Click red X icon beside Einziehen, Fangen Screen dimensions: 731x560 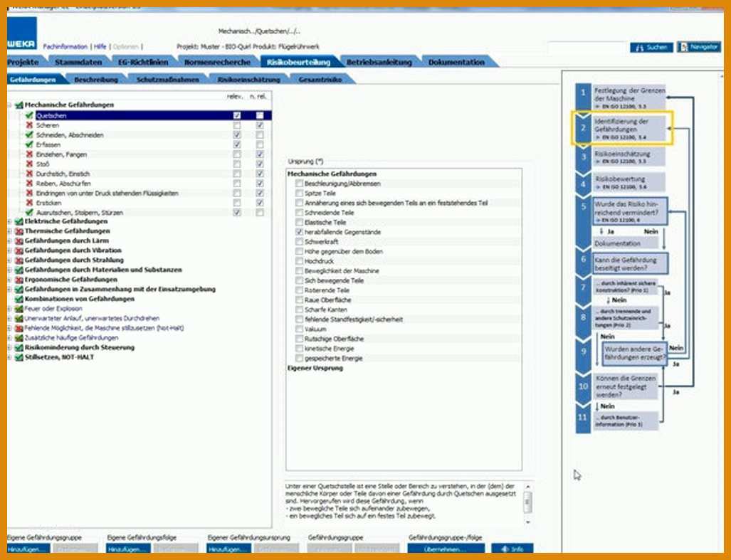click(29, 154)
